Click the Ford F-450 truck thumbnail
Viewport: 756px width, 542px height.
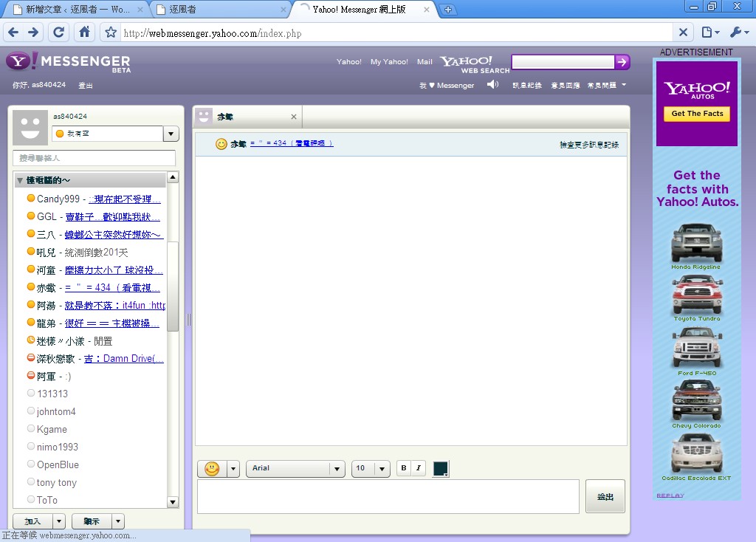(697, 348)
